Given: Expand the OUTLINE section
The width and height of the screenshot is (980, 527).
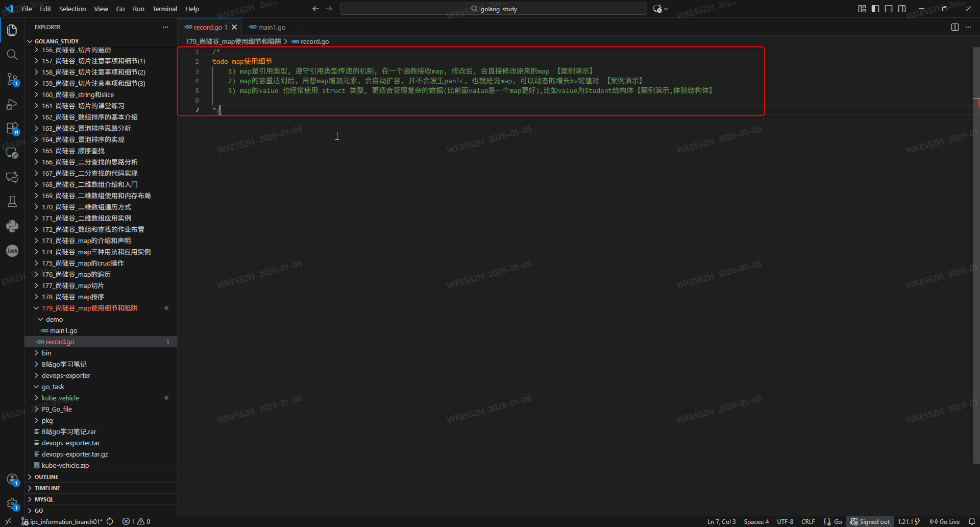Looking at the screenshot, I should [x=101, y=477].
